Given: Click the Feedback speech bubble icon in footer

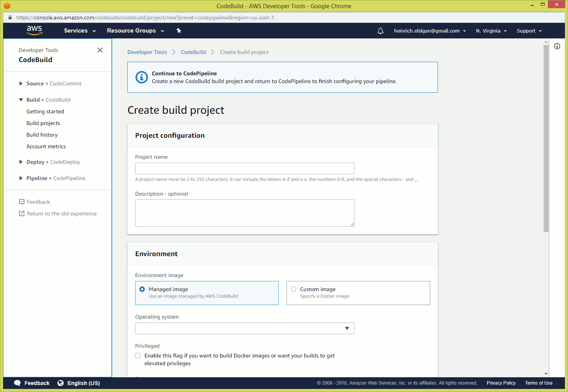Looking at the screenshot, I should [17, 383].
